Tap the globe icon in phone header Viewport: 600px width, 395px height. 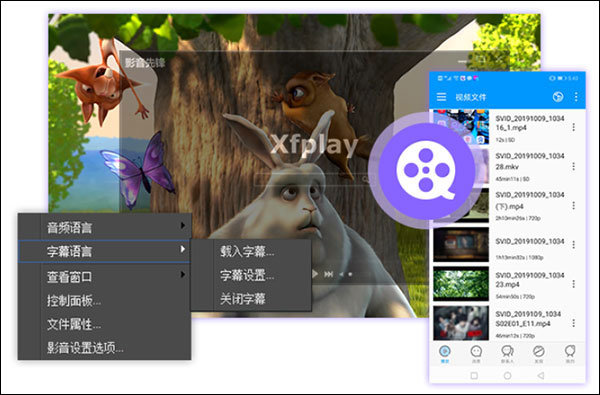[x=558, y=97]
